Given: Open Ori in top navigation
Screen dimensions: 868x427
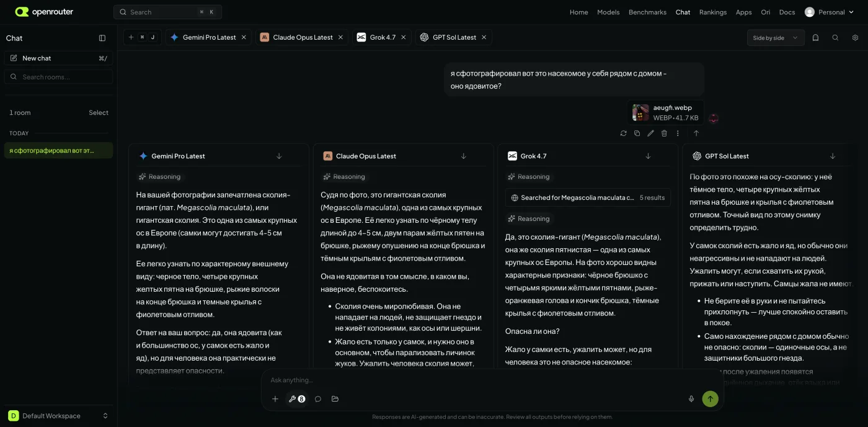Looking at the screenshot, I should [x=765, y=12].
